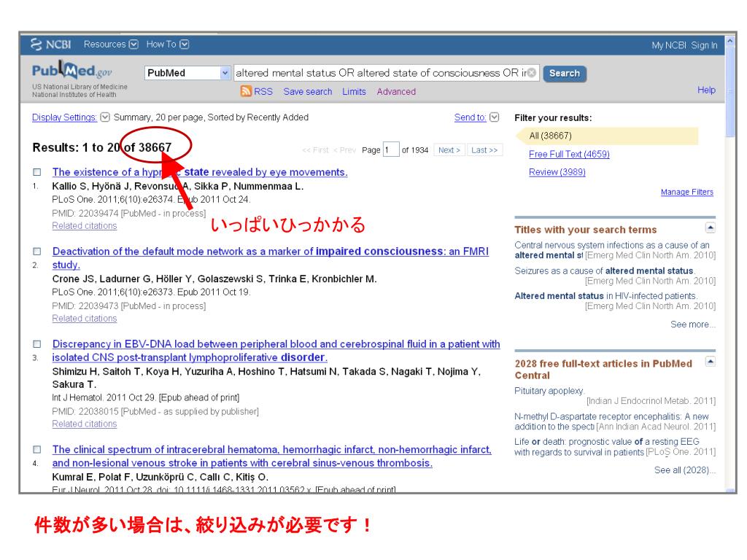
Task: Open the PubMed database selector
Action: pos(187,73)
